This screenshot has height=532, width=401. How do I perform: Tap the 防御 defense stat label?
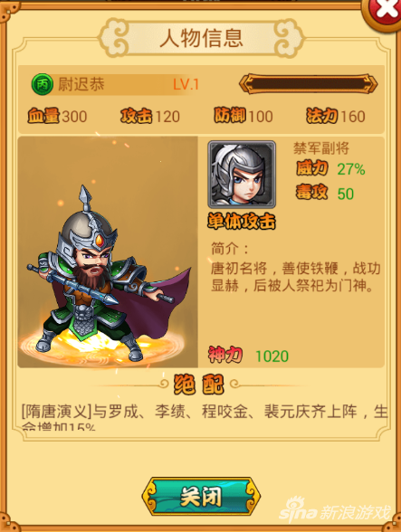pyautogui.click(x=230, y=116)
